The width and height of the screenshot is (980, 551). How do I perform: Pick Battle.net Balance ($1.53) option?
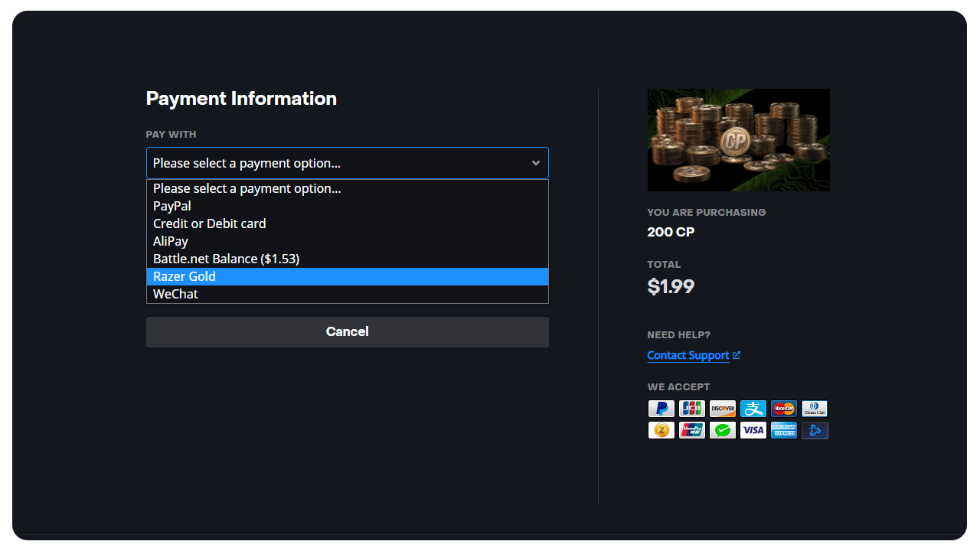(x=348, y=259)
